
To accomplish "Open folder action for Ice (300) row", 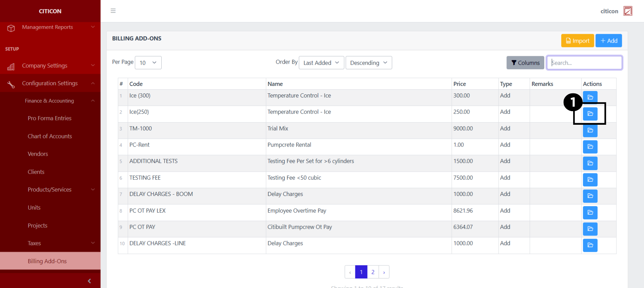I will point(590,96).
